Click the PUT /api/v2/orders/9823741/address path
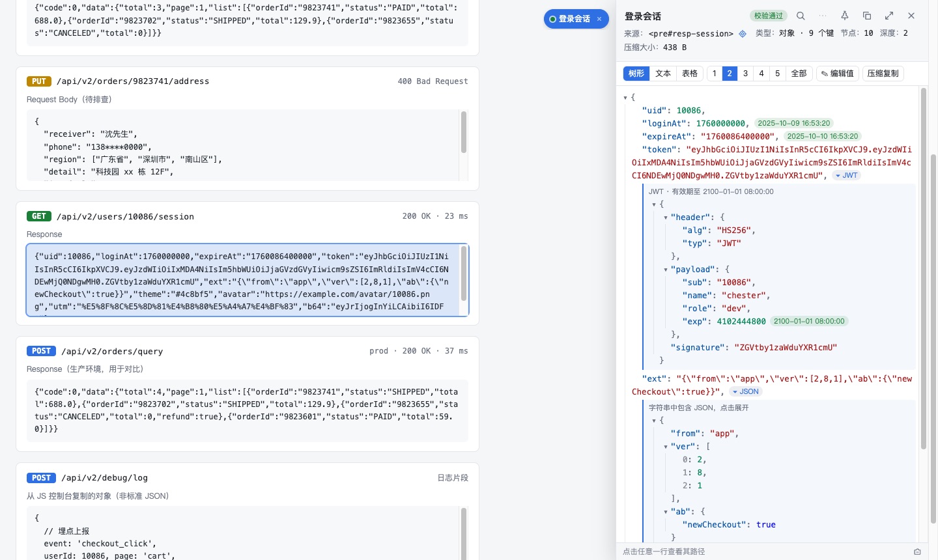Image resolution: width=938 pixels, height=560 pixels. click(x=133, y=81)
